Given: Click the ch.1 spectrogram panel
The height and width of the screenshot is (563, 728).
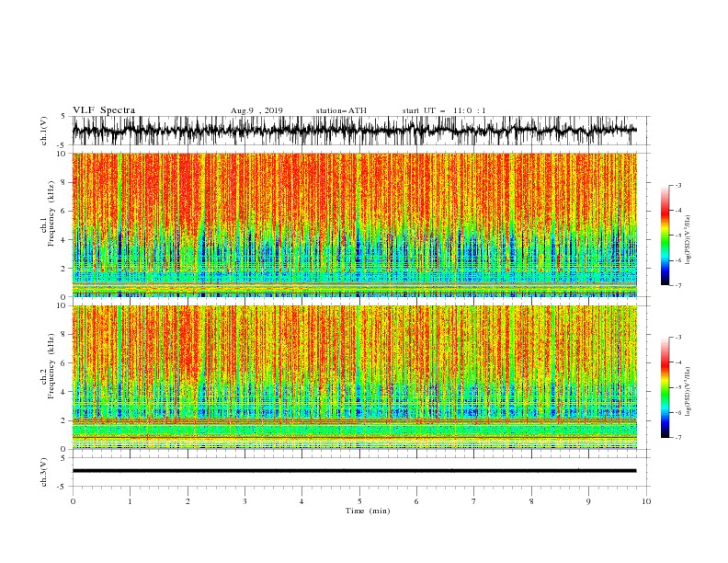Looking at the screenshot, I should [x=355, y=224].
